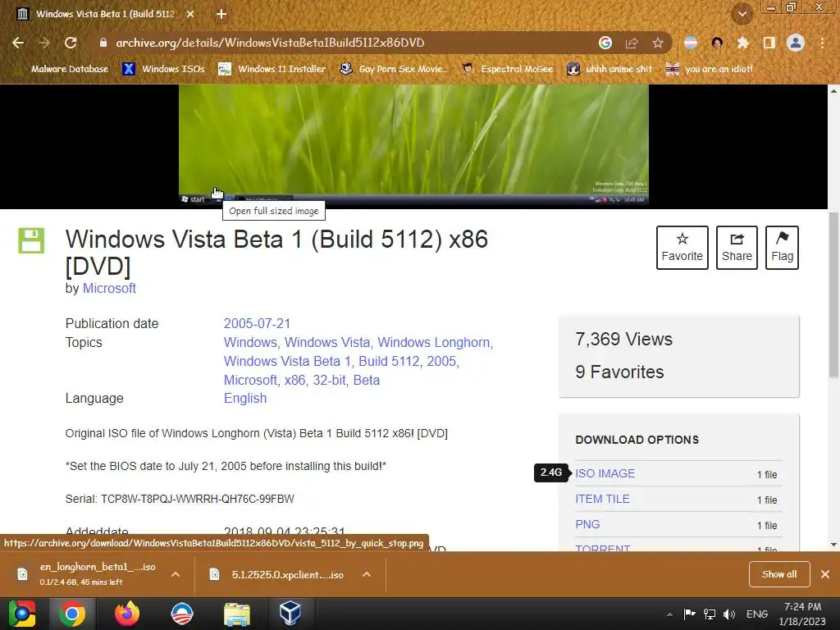840x630 pixels.
Task: Close the Windows Vista Beta 1 tab
Action: pos(190,15)
